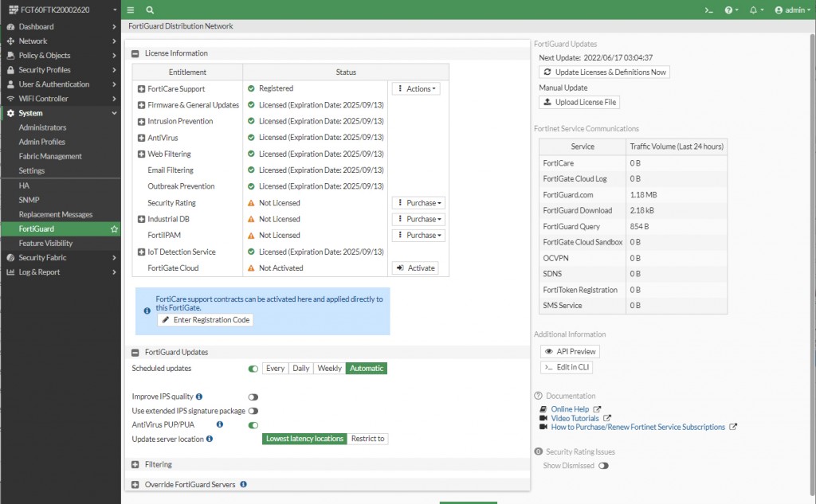Screen dimensions: 816x504
Task: Expand AntiVirus entitlement row
Action: coord(141,138)
